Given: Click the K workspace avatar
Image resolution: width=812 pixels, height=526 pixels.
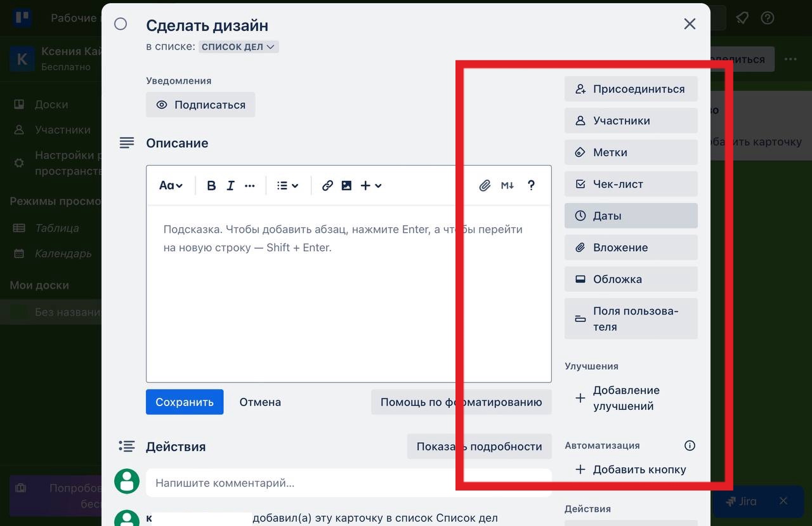Looking at the screenshot, I should tap(22, 59).
